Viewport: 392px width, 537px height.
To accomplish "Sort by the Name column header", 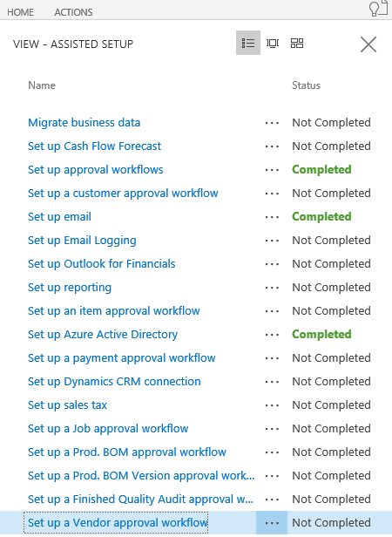I will [42, 85].
